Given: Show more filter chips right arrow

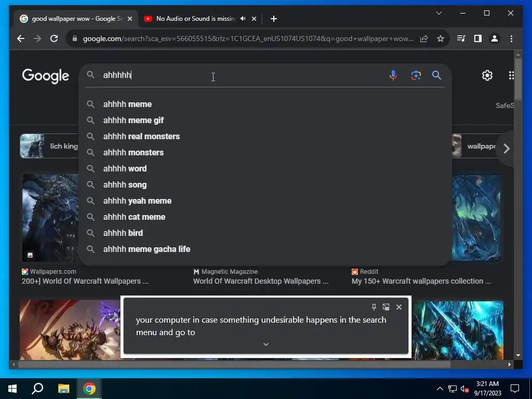Looking at the screenshot, I should (x=506, y=149).
